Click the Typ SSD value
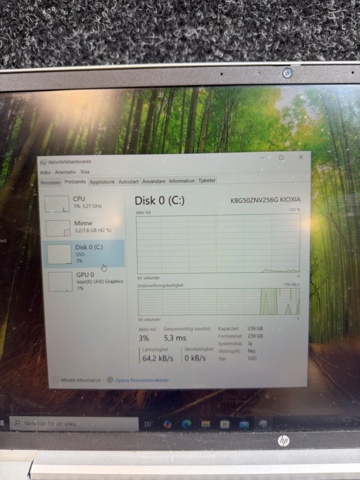 (252, 358)
